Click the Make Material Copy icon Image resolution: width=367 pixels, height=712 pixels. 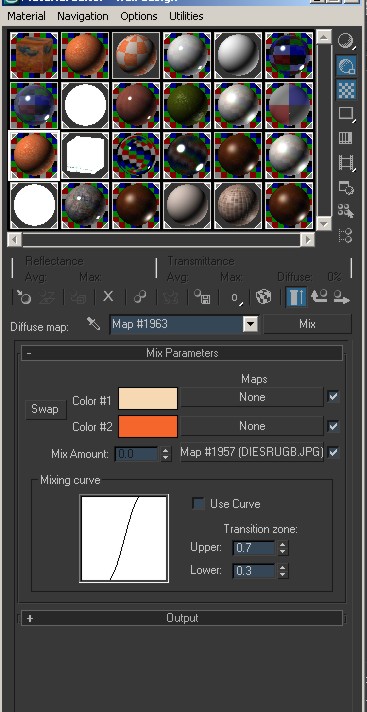coord(140,297)
